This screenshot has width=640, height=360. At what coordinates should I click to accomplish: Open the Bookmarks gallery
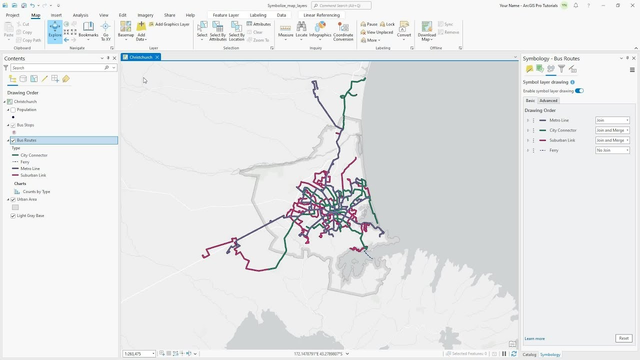pyautogui.click(x=88, y=30)
